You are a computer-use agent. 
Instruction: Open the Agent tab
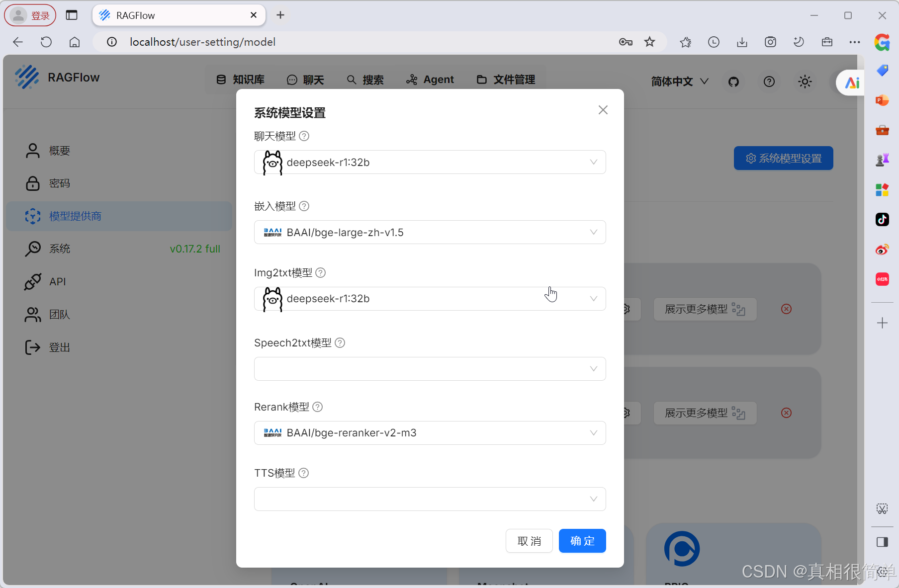[x=430, y=80]
